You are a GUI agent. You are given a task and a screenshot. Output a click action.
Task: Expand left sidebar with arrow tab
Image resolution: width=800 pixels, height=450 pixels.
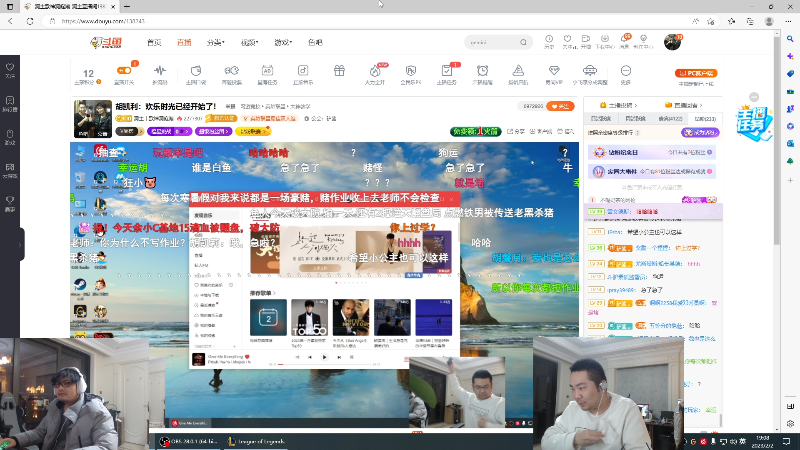pyautogui.click(x=20, y=245)
